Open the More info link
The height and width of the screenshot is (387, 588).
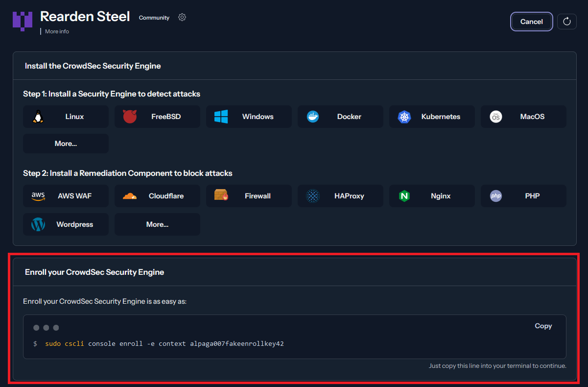tap(57, 31)
